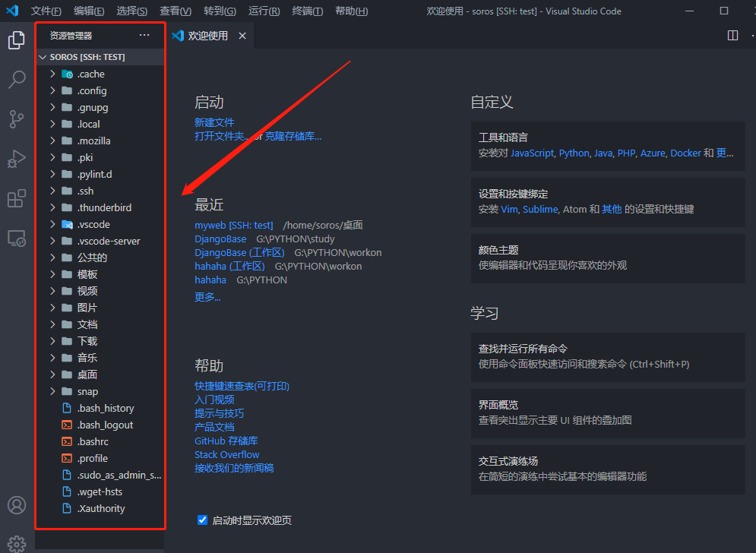Open the 编辑(E) menu

89,11
